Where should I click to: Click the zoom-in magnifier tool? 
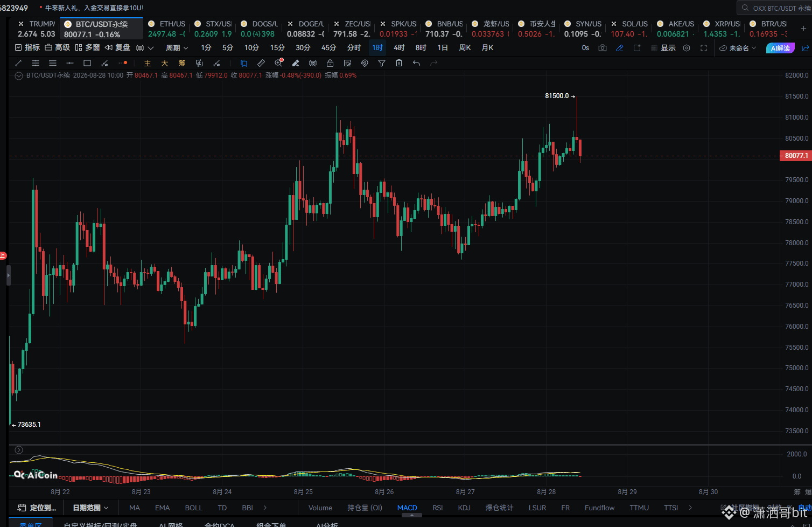(x=278, y=63)
